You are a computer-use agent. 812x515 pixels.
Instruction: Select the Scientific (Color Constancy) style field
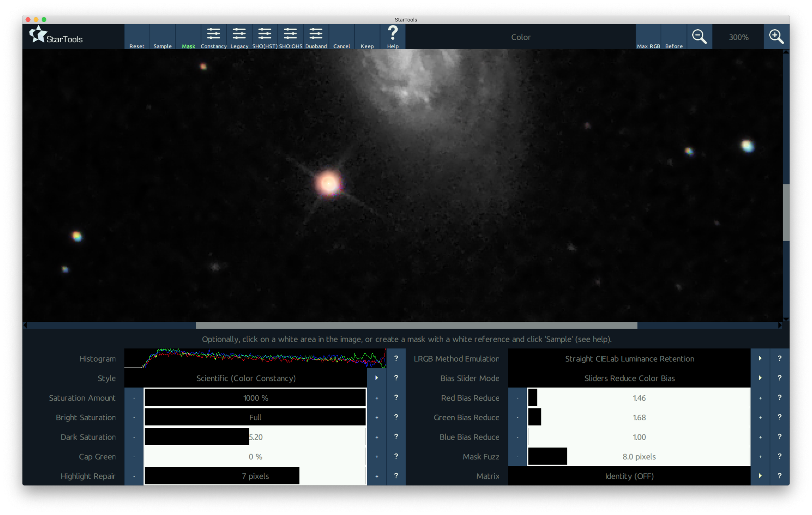(246, 378)
